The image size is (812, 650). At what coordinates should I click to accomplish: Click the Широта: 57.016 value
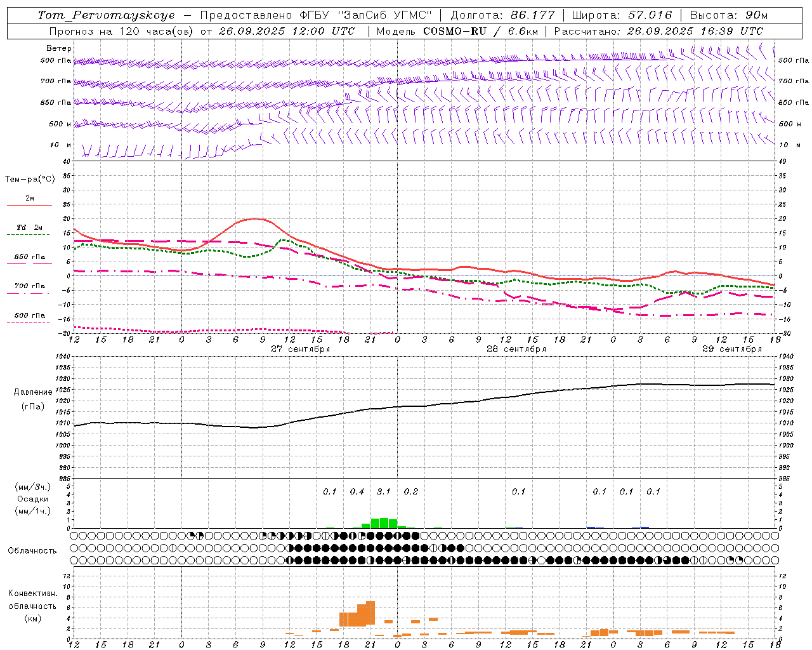(622, 15)
